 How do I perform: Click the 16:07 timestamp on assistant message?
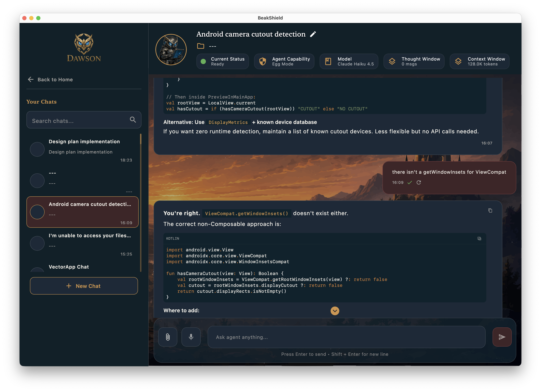click(x=487, y=143)
